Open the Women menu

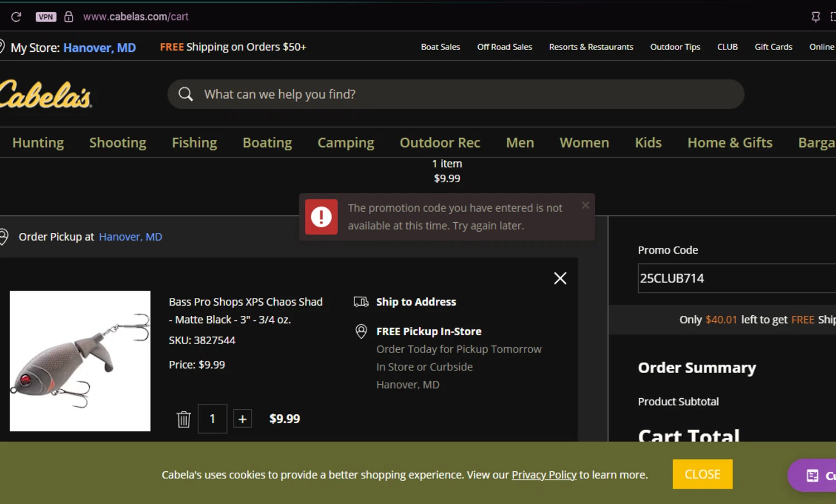coord(584,143)
